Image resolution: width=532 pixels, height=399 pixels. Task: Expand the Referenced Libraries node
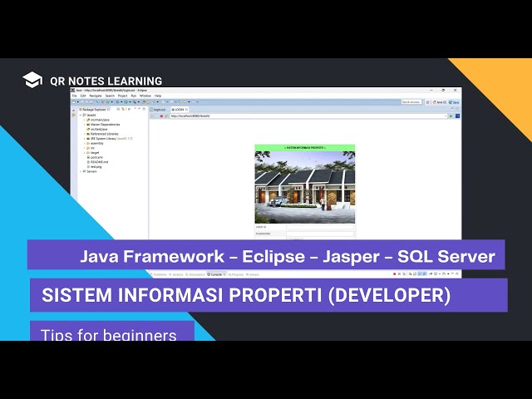pyautogui.click(x=85, y=134)
